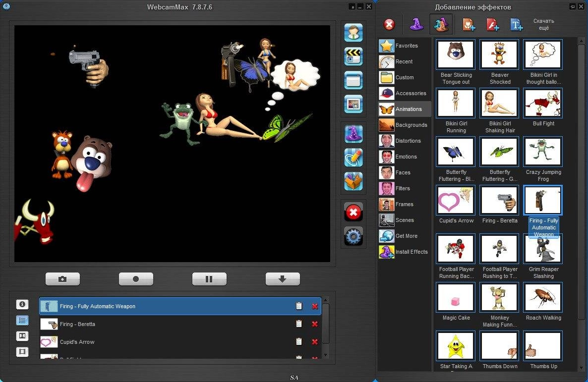
Task: Open the info panel icon
Action: (x=22, y=304)
